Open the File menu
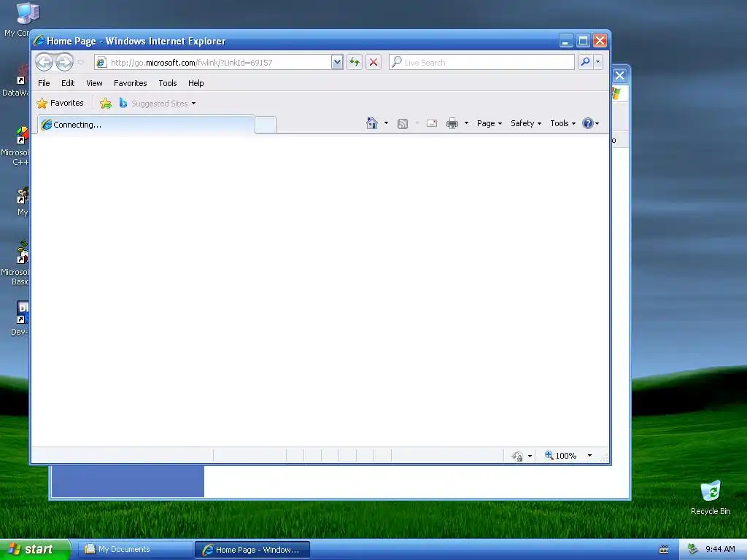Image resolution: width=747 pixels, height=560 pixels. (44, 83)
